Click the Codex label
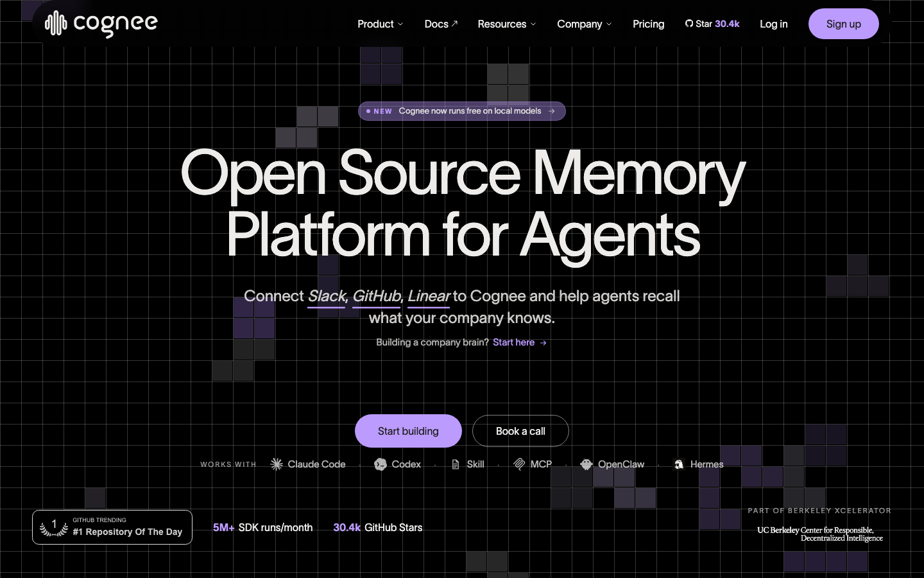Screen dimensions: 924x578 pos(406,464)
